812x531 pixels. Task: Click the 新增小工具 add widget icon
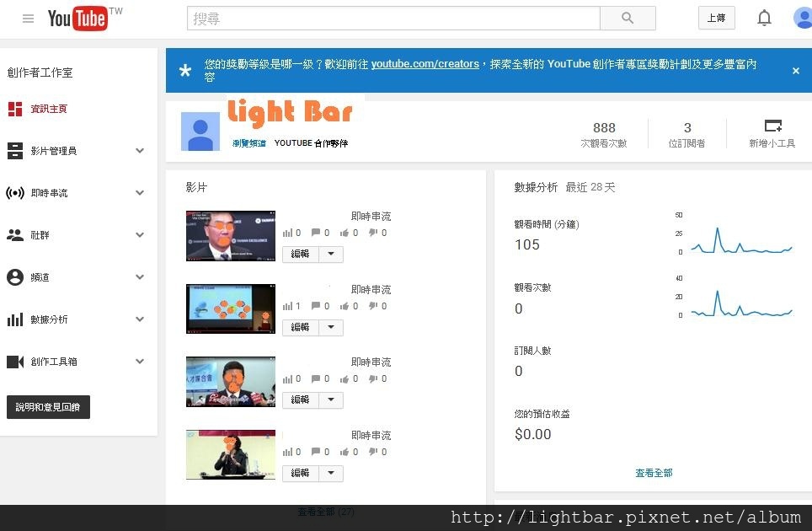[x=773, y=126]
